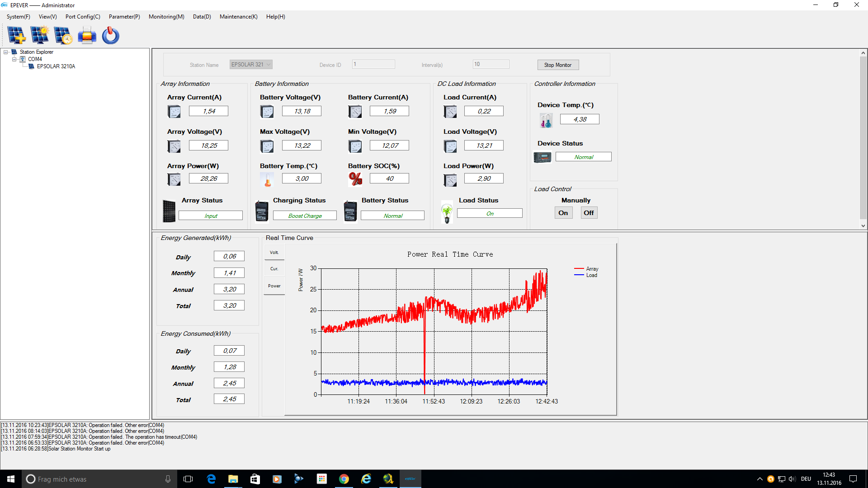The width and height of the screenshot is (868, 488).
Task: Click the solar panel with sun toolbar icon
Action: (40, 35)
